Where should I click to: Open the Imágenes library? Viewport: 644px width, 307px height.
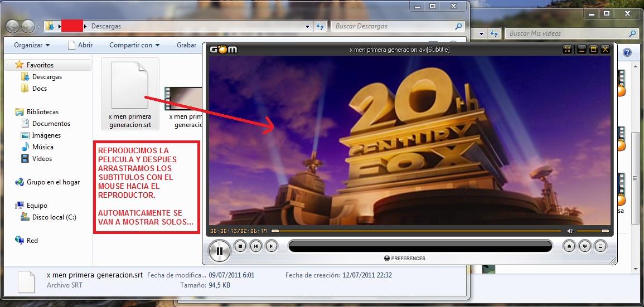[x=46, y=135]
